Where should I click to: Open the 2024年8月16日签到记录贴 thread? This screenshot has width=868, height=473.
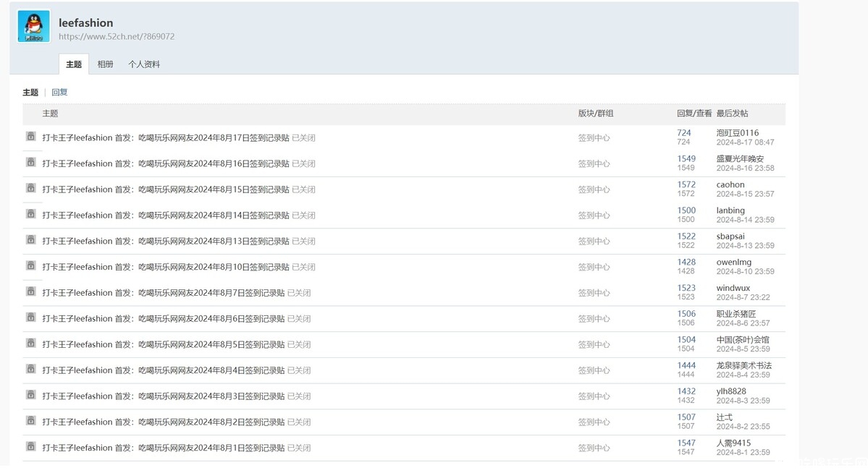166,163
